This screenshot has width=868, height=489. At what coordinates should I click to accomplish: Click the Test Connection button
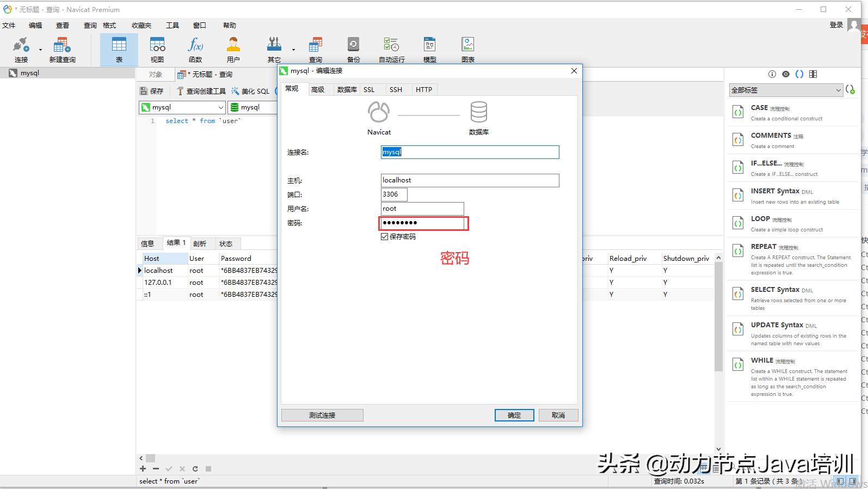click(x=322, y=415)
